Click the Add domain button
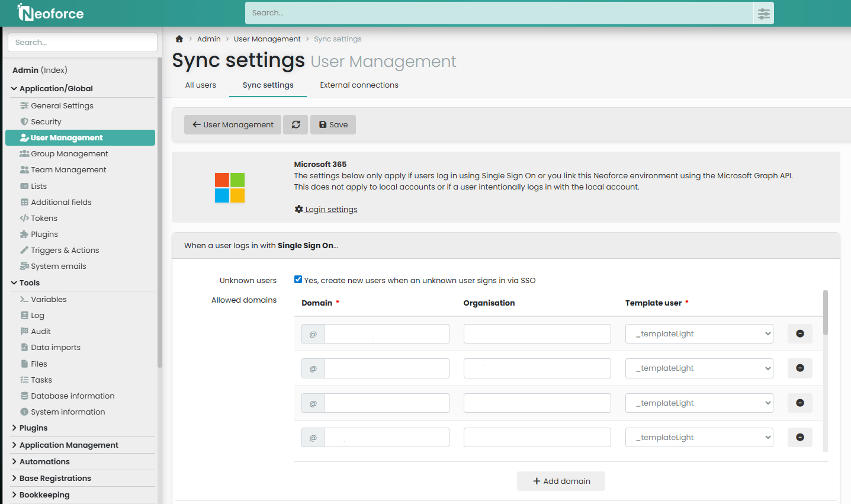This screenshot has height=504, width=851. (x=561, y=481)
